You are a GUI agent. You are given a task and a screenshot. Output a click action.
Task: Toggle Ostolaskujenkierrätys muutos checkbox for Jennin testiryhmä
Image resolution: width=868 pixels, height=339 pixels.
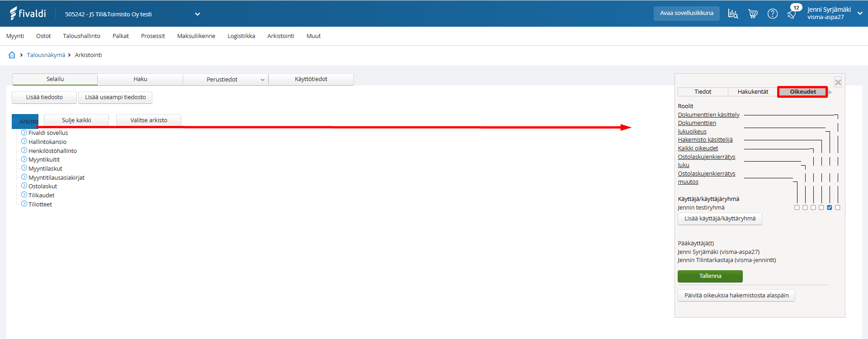tap(797, 208)
